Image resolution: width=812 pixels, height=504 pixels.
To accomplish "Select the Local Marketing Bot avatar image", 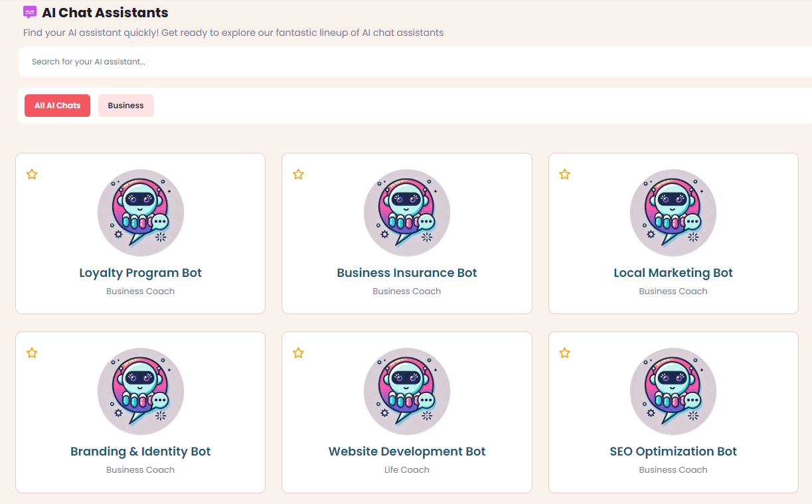I will (x=673, y=213).
